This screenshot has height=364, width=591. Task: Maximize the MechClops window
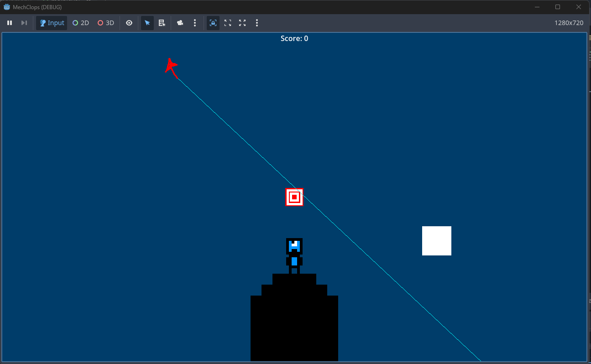[x=558, y=7]
